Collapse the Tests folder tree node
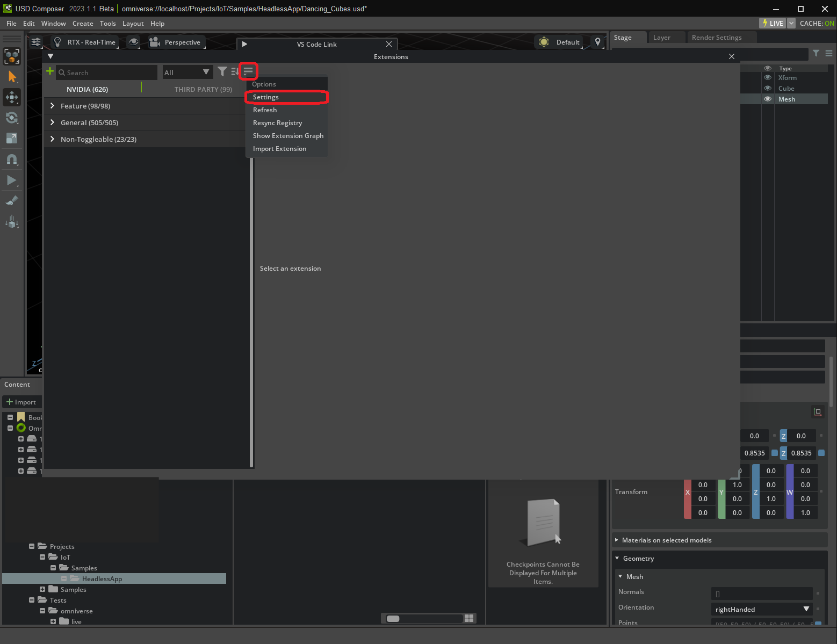The image size is (837, 644). point(32,600)
